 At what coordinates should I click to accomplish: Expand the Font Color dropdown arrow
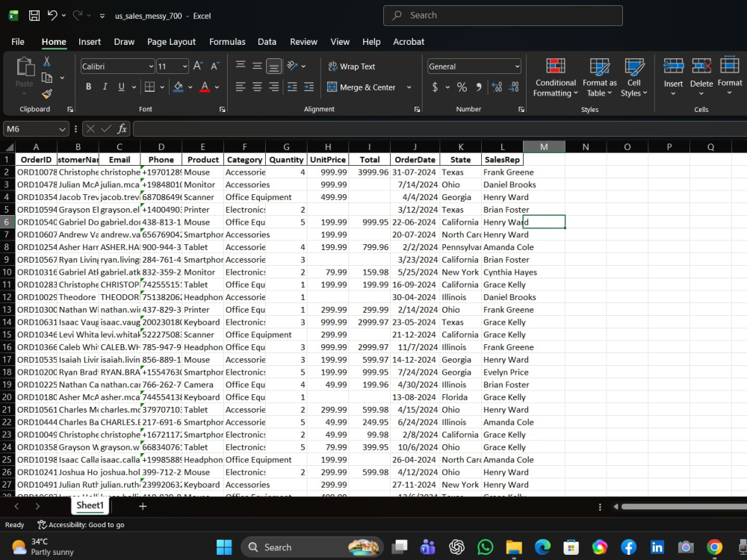coord(217,87)
